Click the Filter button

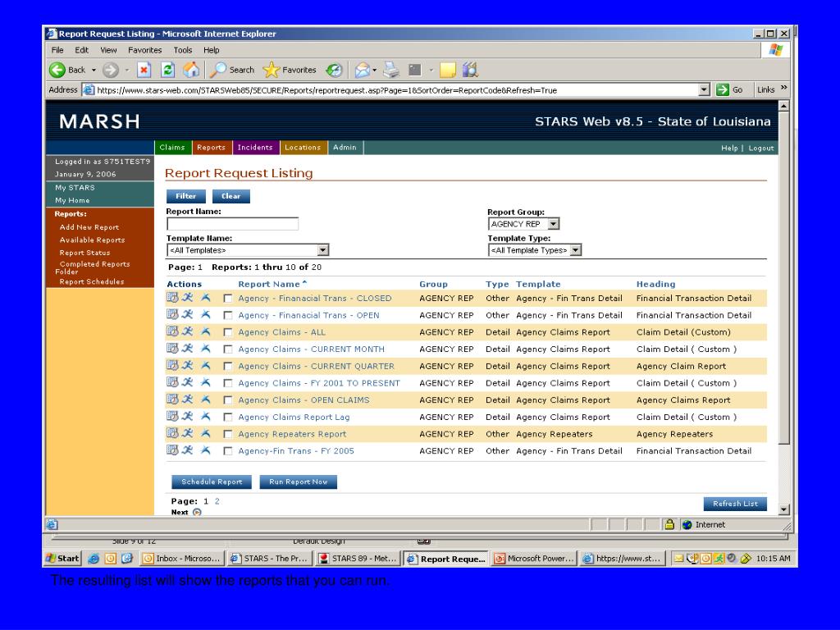pos(186,196)
